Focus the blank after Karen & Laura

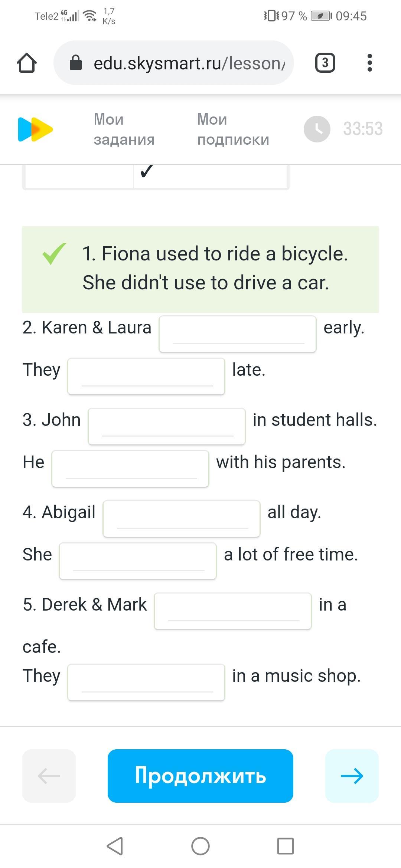click(238, 334)
